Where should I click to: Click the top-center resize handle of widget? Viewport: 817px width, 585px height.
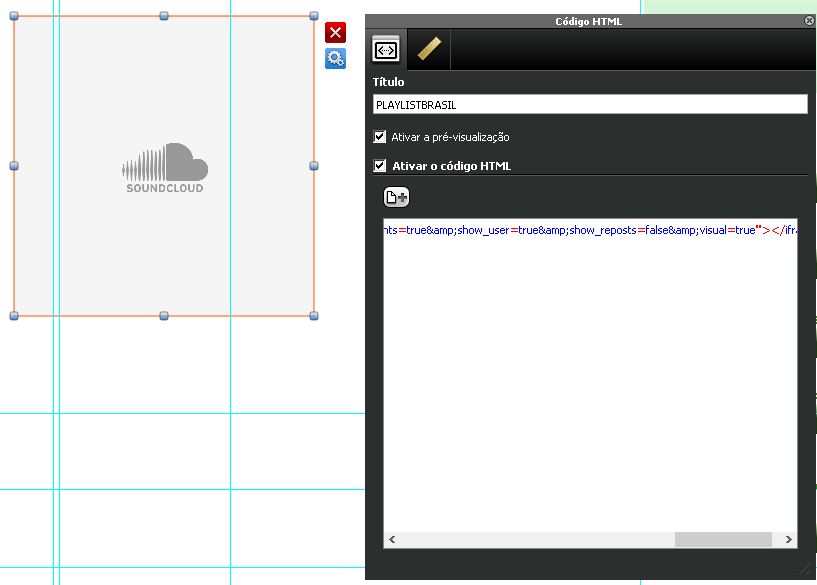(x=164, y=16)
